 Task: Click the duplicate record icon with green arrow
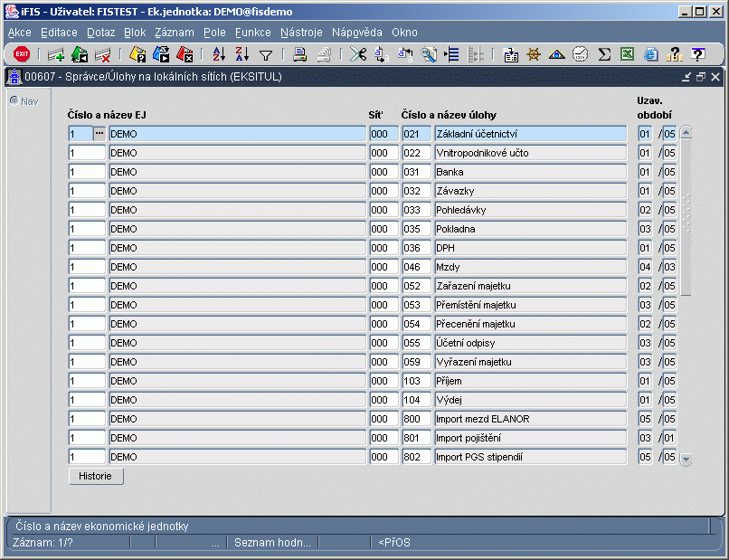pyautogui.click(x=80, y=55)
